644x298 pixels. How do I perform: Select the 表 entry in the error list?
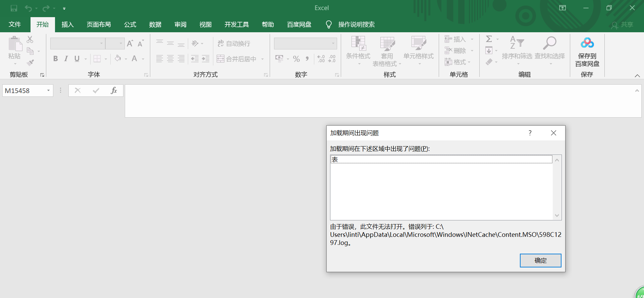point(441,159)
